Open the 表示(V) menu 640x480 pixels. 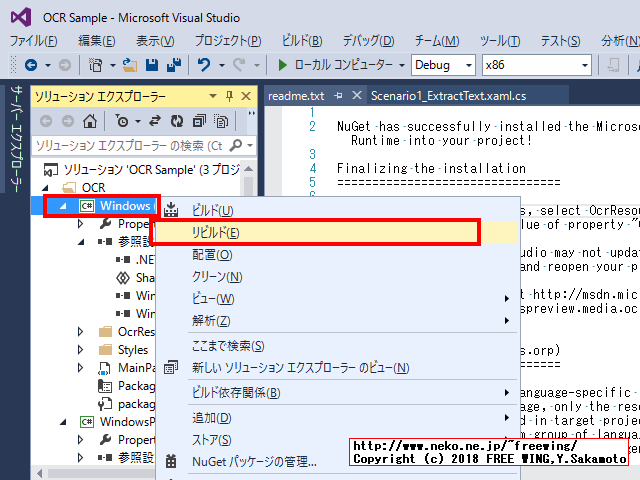[x=155, y=40]
